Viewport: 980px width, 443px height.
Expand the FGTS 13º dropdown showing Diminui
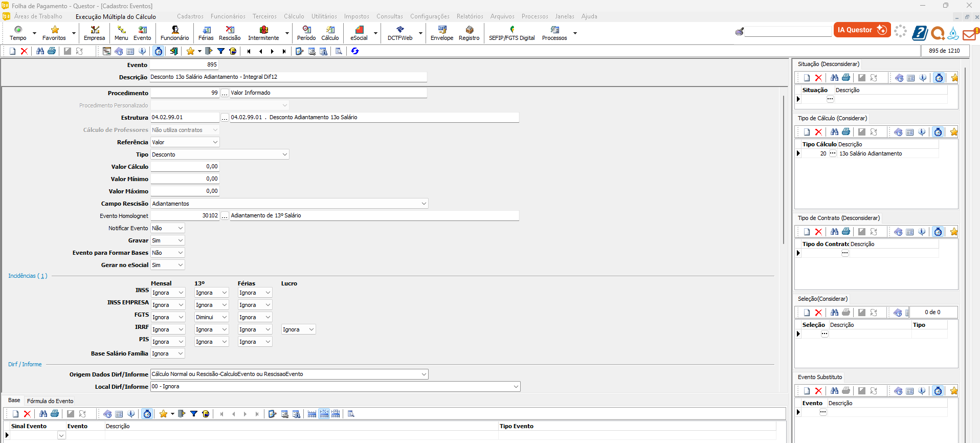click(x=224, y=317)
